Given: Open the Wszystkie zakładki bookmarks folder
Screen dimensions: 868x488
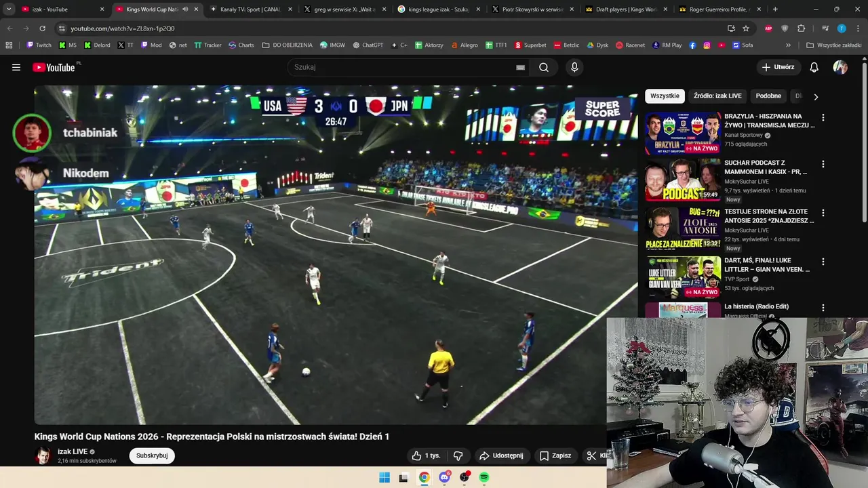Looking at the screenshot, I should coord(833,45).
